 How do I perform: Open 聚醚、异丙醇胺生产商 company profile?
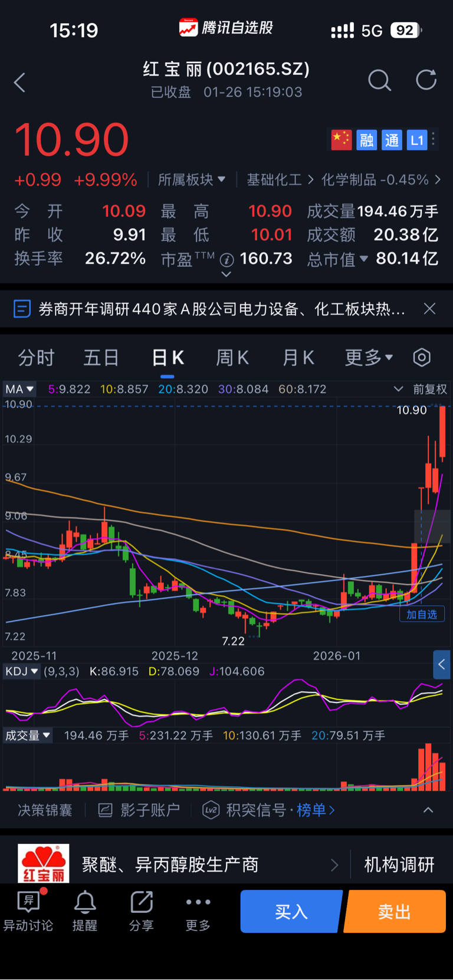click(170, 864)
